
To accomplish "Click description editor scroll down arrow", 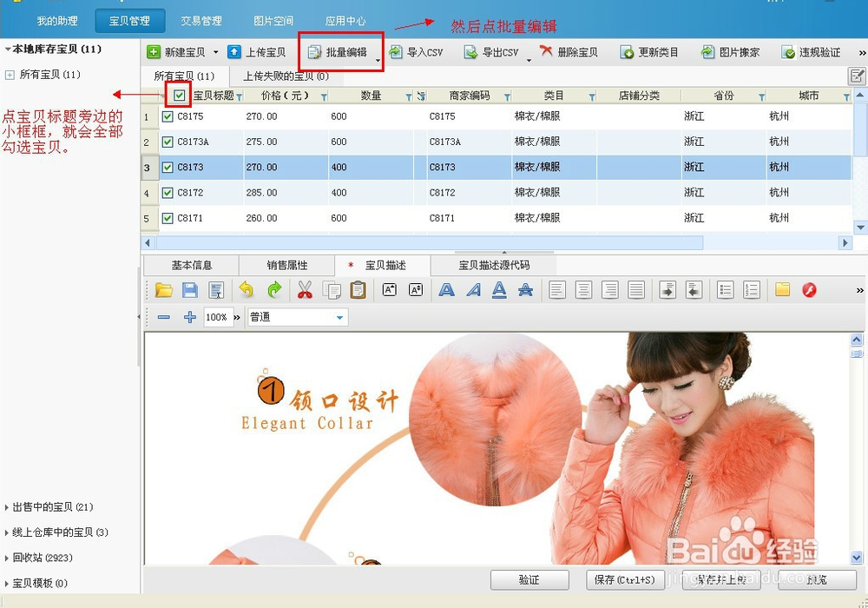I will click(x=857, y=557).
